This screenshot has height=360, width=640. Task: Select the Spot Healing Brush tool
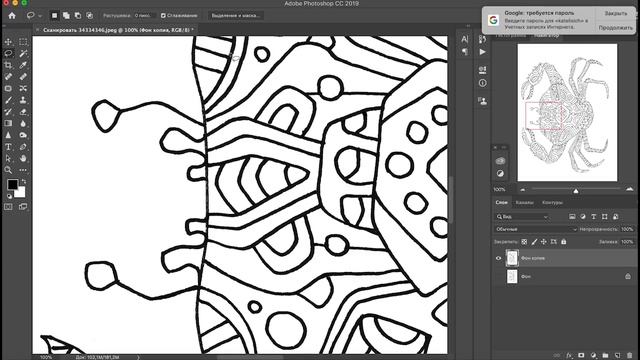(x=8, y=77)
